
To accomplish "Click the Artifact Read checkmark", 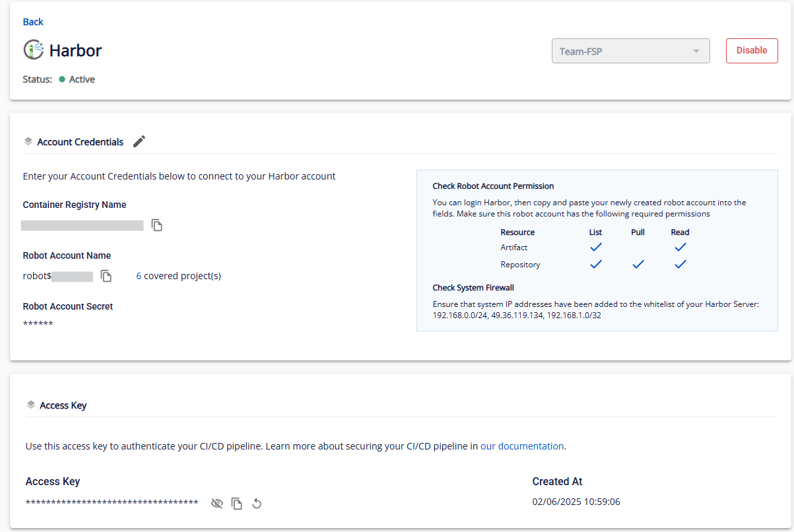I will (680, 247).
